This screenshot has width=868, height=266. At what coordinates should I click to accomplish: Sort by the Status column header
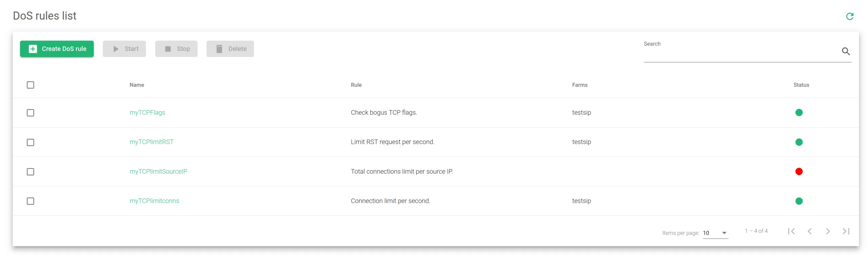point(801,85)
